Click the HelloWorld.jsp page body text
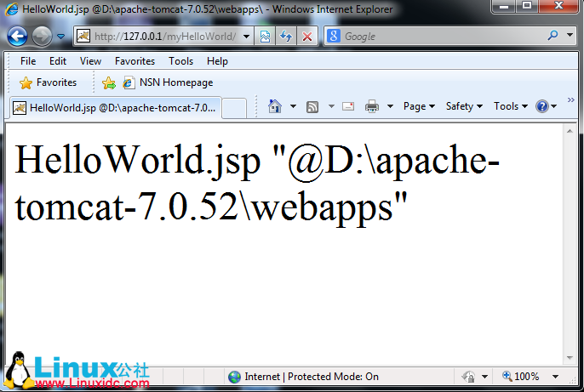Image resolution: width=584 pixels, height=392 pixels. click(x=257, y=184)
